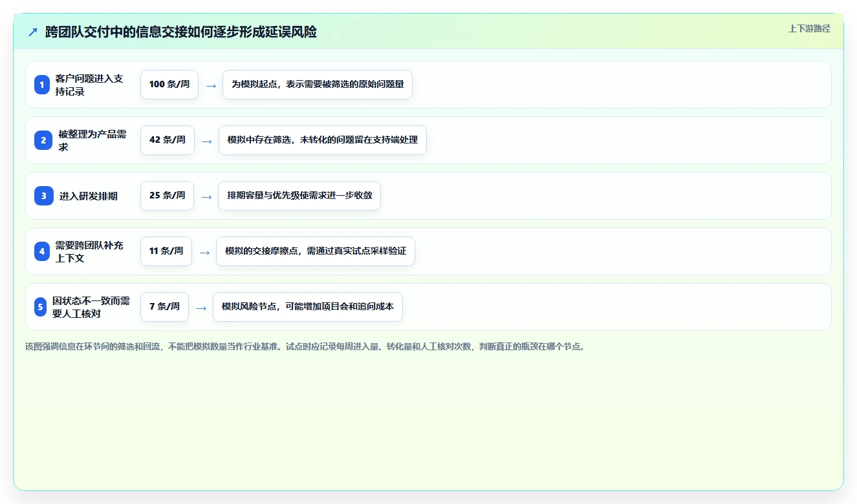Screen dimensions: 857x504
Task: Click the 7 条/周 value chip
Action: pyautogui.click(x=164, y=307)
